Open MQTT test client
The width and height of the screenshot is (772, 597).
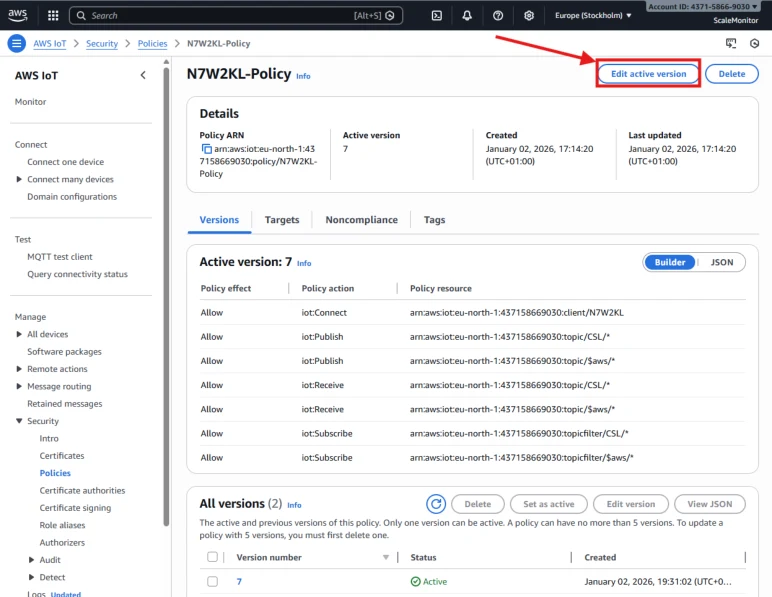pyautogui.click(x=60, y=257)
